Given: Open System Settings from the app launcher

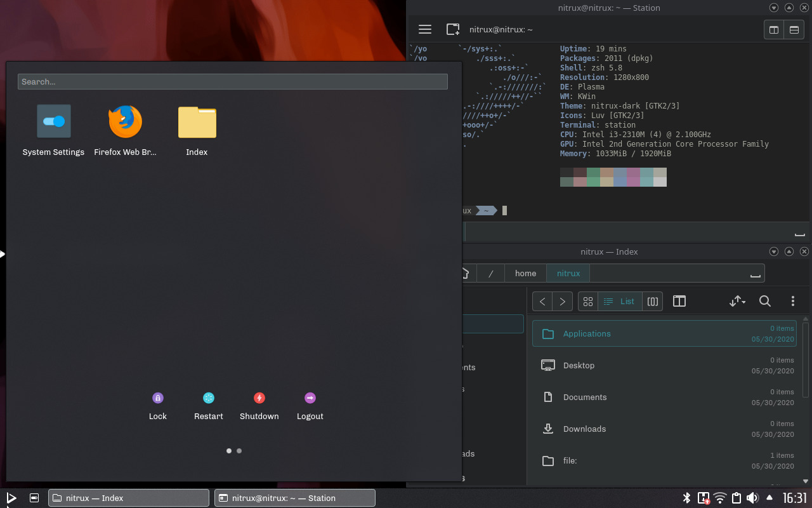Looking at the screenshot, I should tap(53, 121).
